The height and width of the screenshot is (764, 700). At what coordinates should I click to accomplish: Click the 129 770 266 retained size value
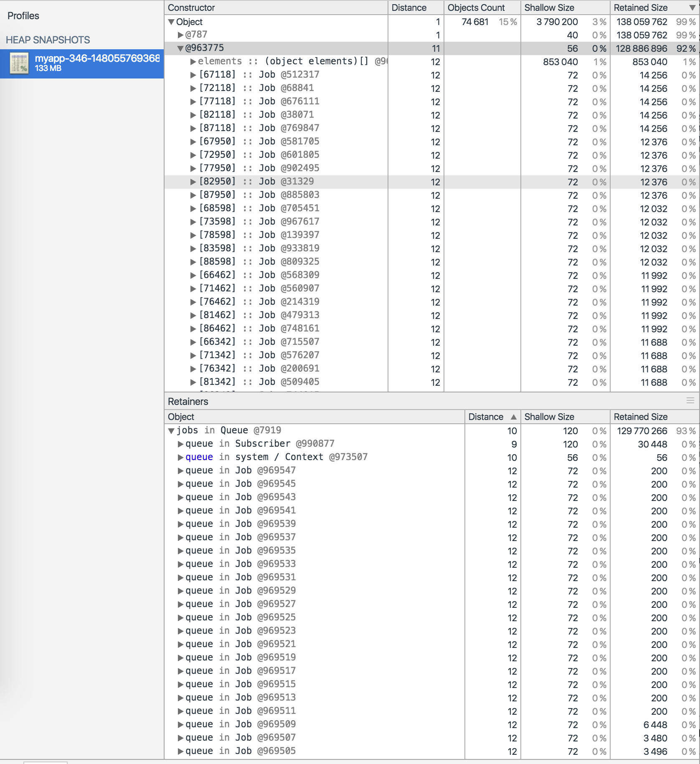point(642,431)
